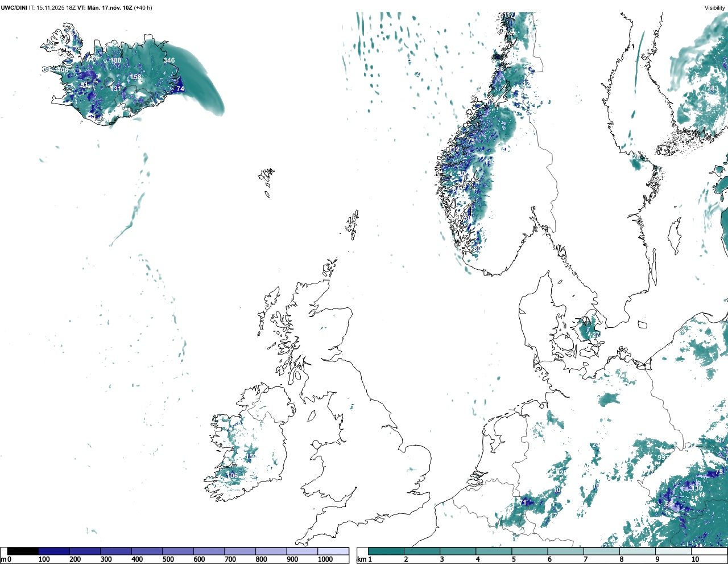The image size is (728, 564).
Task: Click the "10" tick label on km scale
Action: [695, 559]
